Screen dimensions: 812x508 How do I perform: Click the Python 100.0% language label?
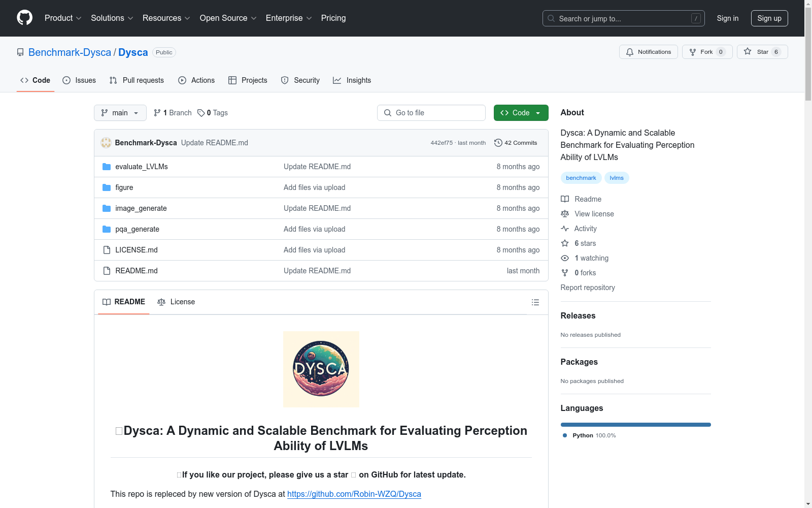click(x=594, y=435)
